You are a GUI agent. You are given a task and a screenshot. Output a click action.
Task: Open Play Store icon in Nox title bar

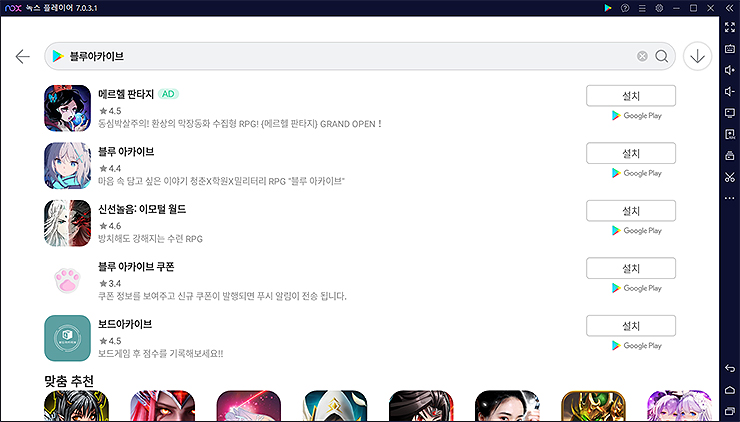pyautogui.click(x=608, y=8)
